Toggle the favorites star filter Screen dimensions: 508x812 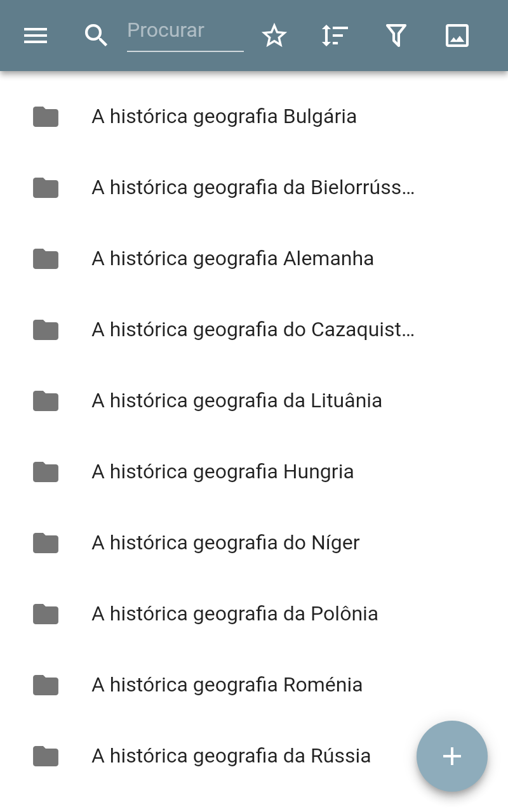click(274, 36)
